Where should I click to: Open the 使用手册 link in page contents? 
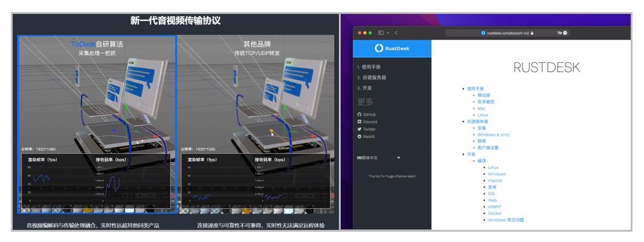[475, 88]
